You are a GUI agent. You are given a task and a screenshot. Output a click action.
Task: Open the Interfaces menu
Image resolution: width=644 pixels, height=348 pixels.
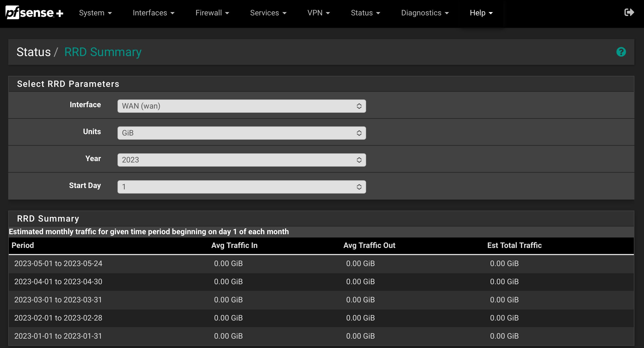(153, 13)
